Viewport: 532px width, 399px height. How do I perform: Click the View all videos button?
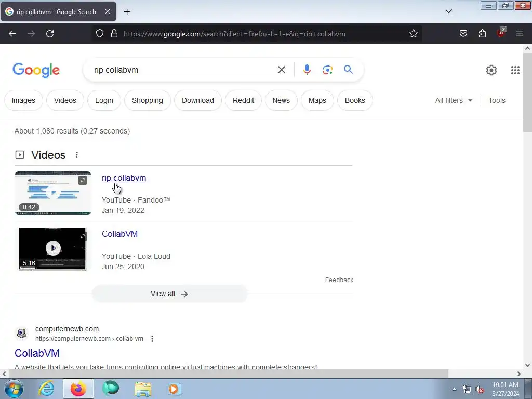tap(170, 294)
